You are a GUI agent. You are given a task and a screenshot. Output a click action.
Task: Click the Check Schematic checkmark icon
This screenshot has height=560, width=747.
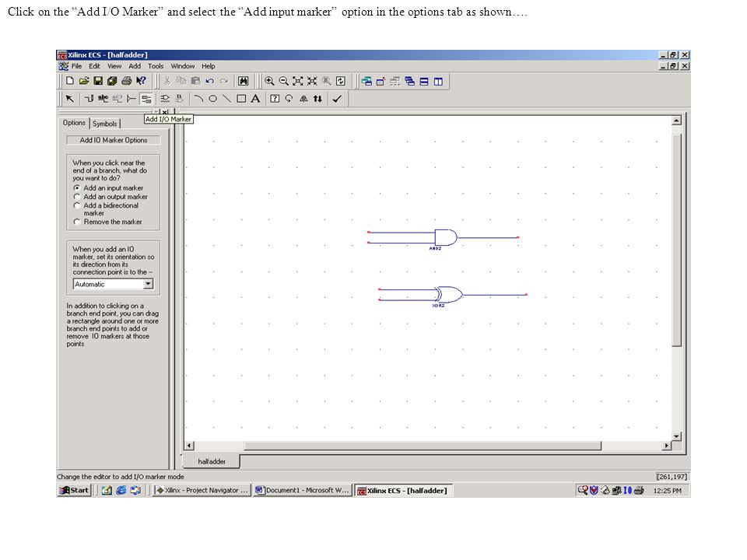[x=337, y=99]
